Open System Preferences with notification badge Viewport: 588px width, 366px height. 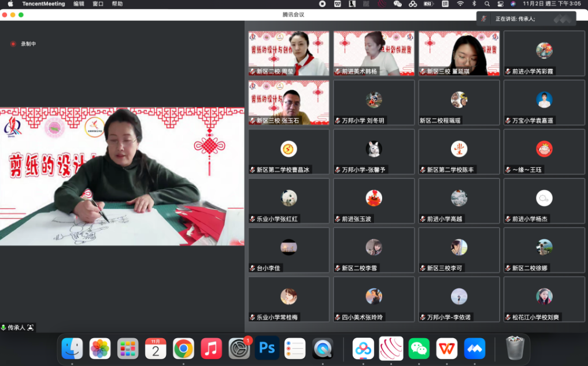(x=239, y=349)
